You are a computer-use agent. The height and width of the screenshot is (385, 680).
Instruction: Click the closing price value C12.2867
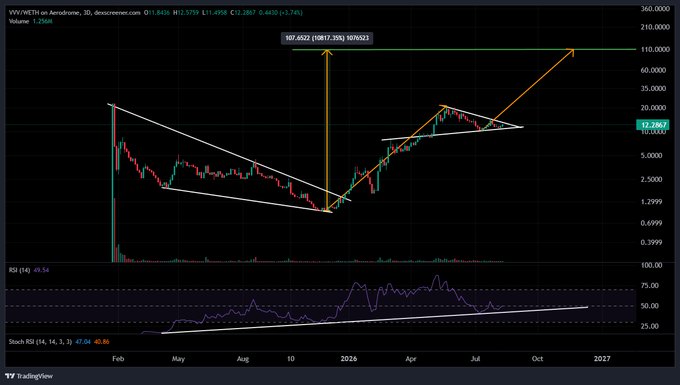(242, 13)
